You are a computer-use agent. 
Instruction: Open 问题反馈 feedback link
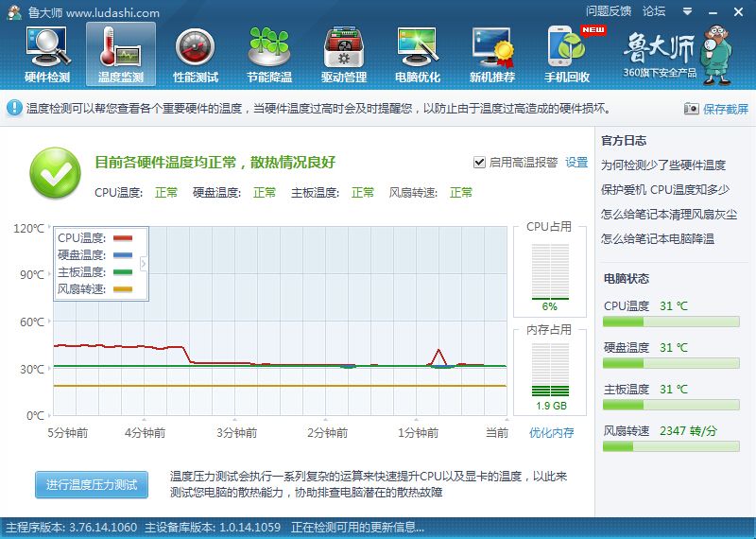coord(609,11)
